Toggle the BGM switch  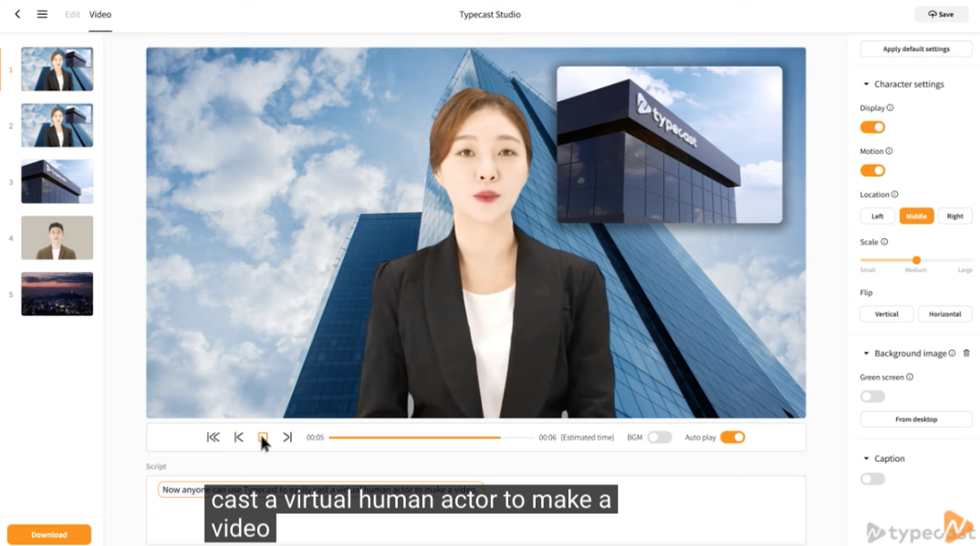click(660, 437)
